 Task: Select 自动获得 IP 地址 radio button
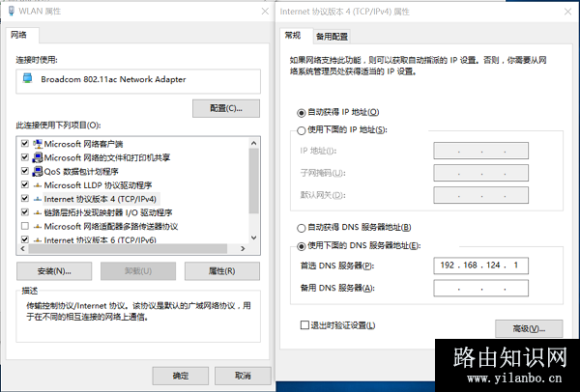point(302,112)
